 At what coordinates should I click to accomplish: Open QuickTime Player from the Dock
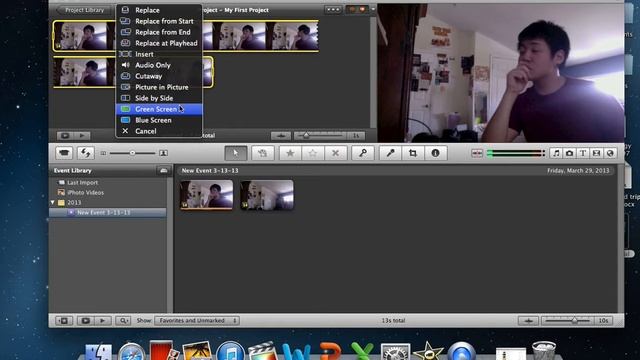462,351
